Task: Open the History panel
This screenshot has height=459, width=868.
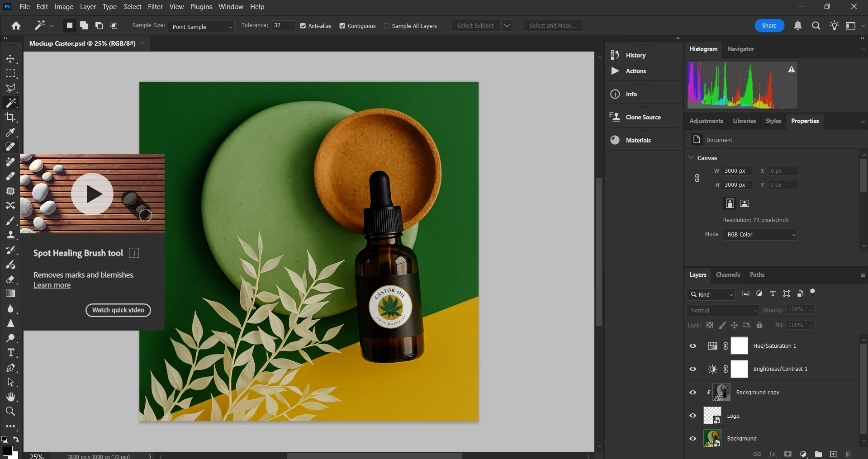Action: (x=635, y=55)
